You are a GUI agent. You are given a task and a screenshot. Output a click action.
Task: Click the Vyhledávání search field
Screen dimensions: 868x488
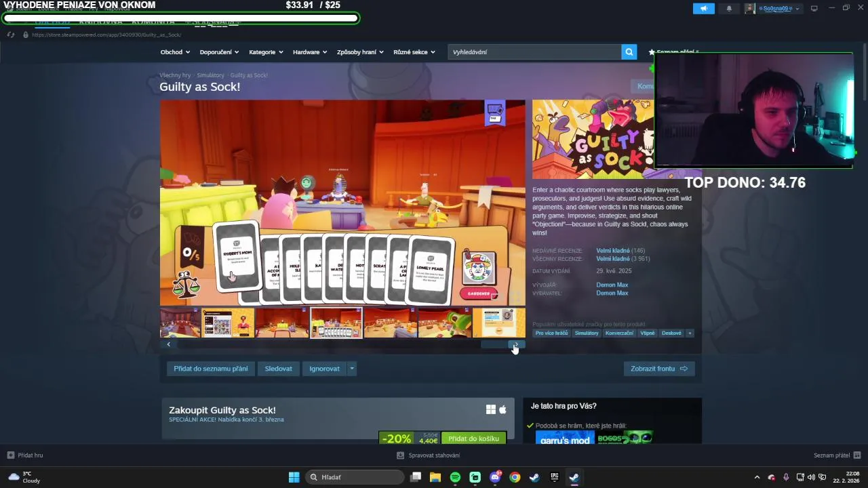point(534,52)
